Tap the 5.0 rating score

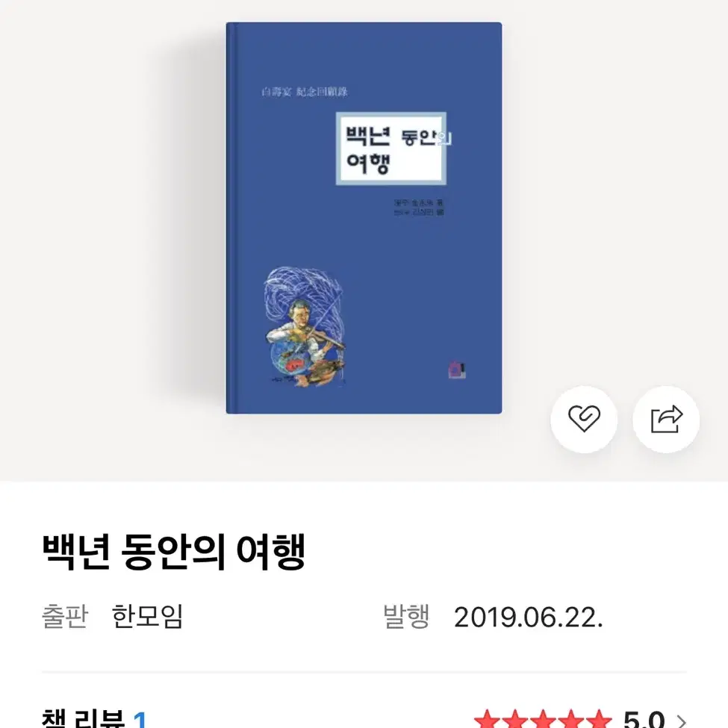coord(644,720)
